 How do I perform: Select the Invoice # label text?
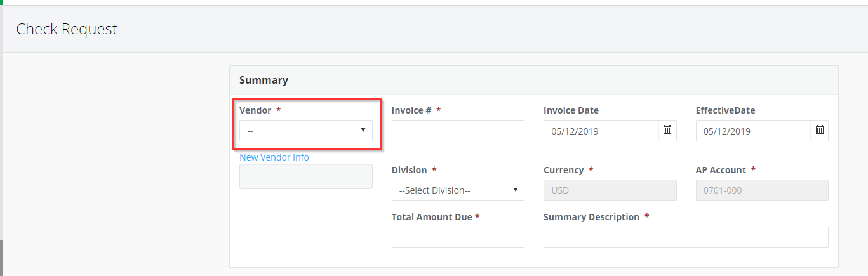[411, 110]
